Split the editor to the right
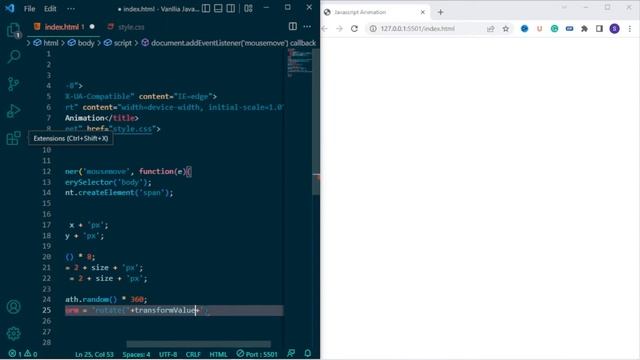Image resolution: width=640 pixels, height=360 pixels. coord(293,27)
